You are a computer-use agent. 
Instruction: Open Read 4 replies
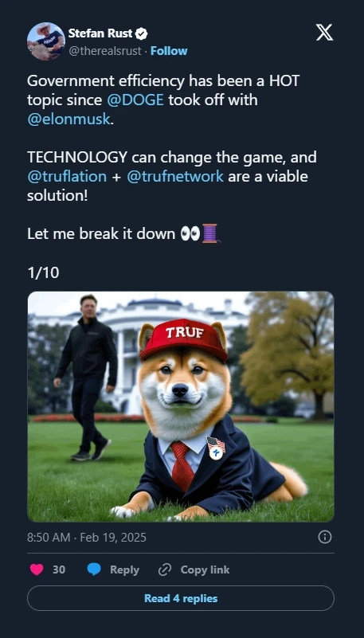click(x=181, y=598)
